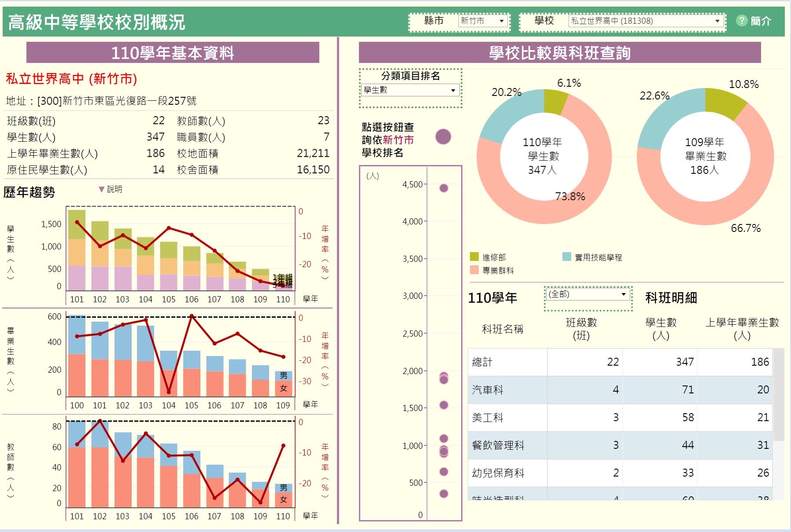The width and height of the screenshot is (791, 532).
Task: Click the 學生數(人) column header in 科班明細
Action: click(x=661, y=329)
